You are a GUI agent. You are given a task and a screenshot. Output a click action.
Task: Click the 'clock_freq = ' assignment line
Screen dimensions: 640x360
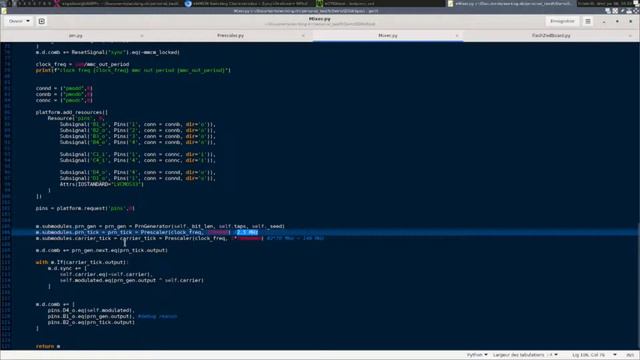click(82, 64)
